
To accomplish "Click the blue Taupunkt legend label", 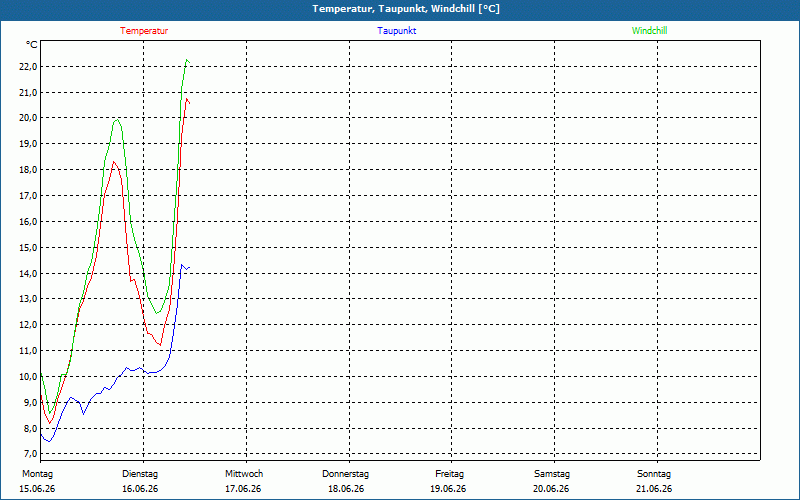I will point(396,31).
